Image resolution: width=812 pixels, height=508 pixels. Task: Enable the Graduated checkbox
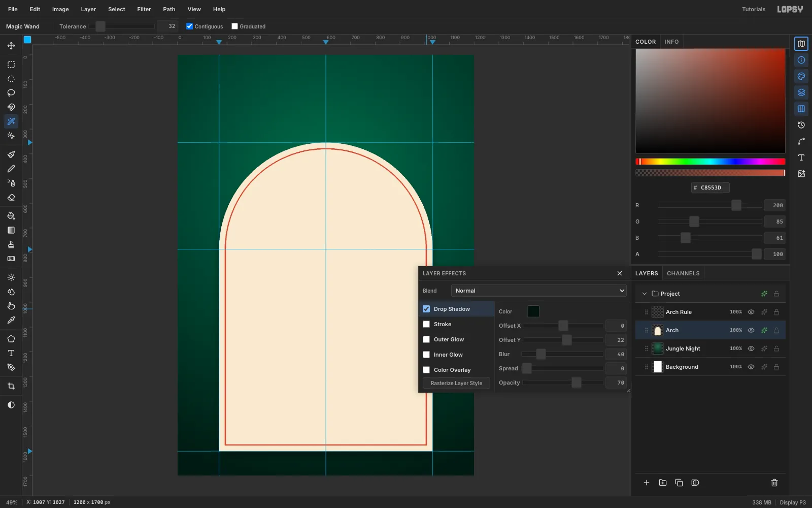[x=234, y=26]
